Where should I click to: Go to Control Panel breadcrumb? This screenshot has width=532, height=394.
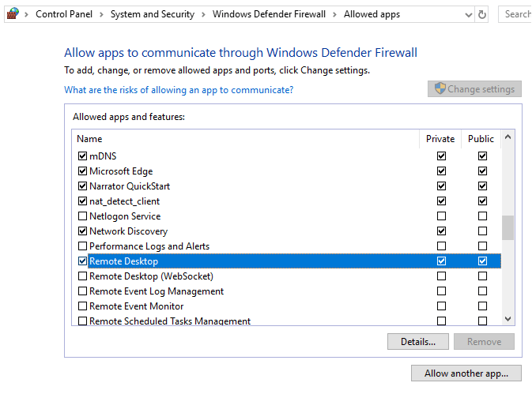[64, 14]
